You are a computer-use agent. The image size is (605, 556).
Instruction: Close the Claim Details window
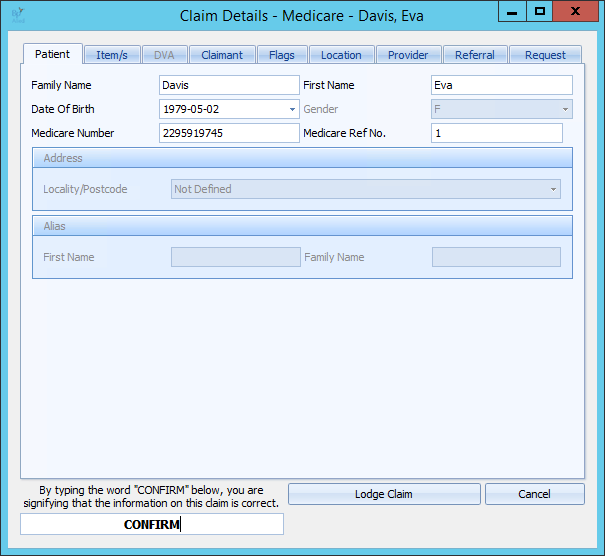point(575,12)
